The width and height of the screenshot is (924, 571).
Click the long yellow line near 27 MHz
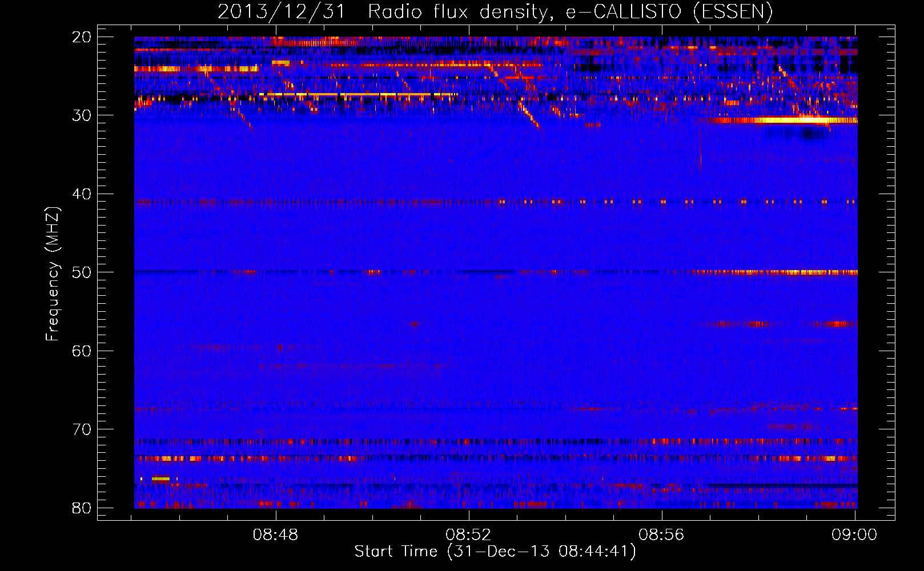pos(358,94)
